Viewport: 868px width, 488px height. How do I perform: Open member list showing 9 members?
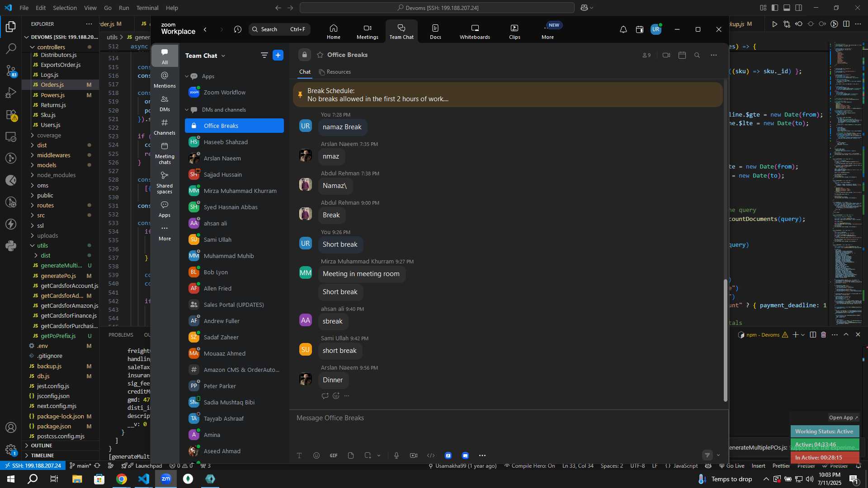tap(646, 55)
